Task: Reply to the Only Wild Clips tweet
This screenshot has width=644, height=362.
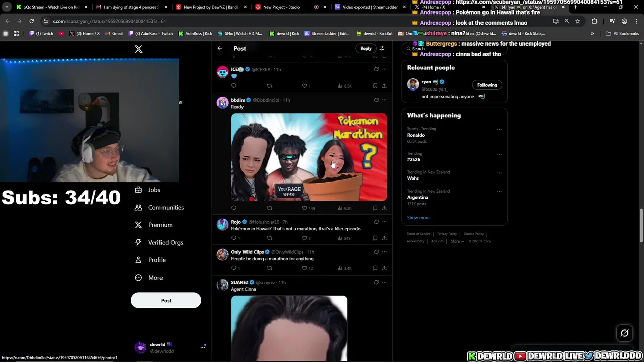Action: pyautogui.click(x=234, y=268)
